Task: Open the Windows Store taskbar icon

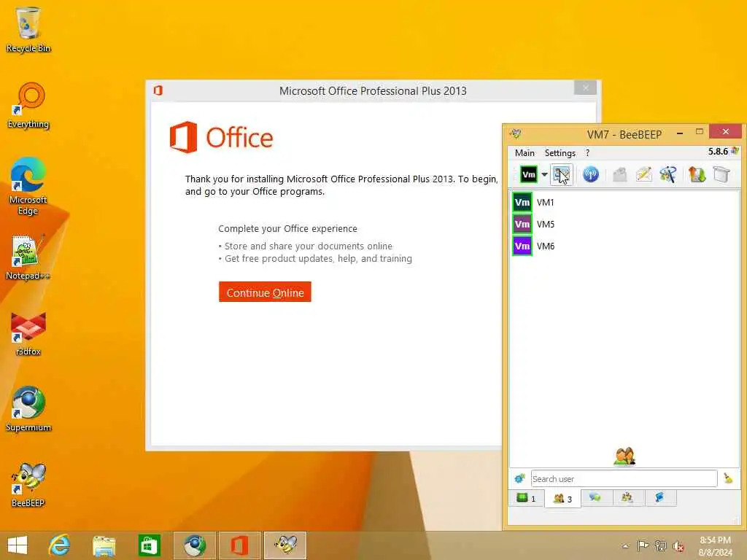Action: [149, 545]
